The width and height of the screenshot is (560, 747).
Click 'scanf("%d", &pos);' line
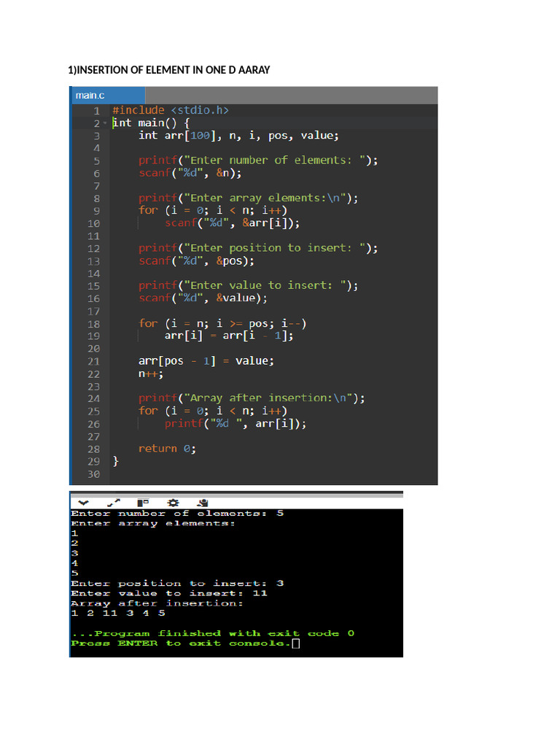[196, 260]
